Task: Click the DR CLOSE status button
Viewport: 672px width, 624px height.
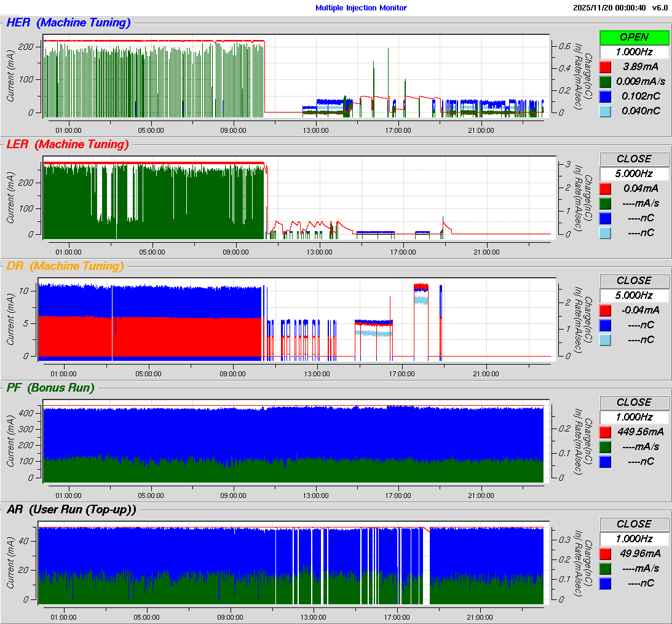Action: (x=634, y=280)
